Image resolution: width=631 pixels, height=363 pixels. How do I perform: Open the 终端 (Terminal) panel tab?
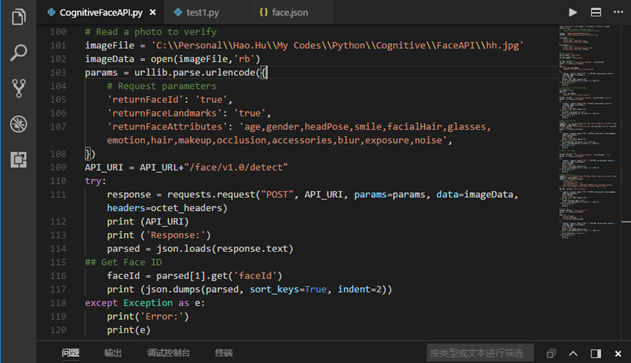224,353
